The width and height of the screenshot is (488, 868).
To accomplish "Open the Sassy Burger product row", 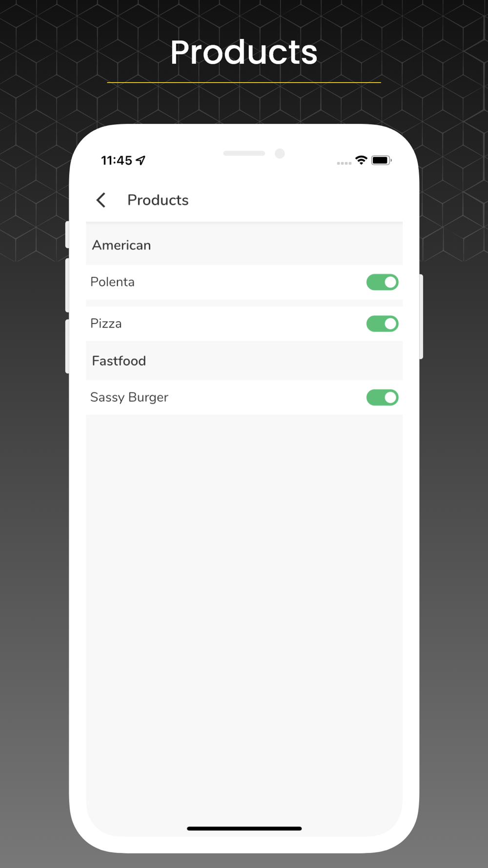I will point(244,397).
